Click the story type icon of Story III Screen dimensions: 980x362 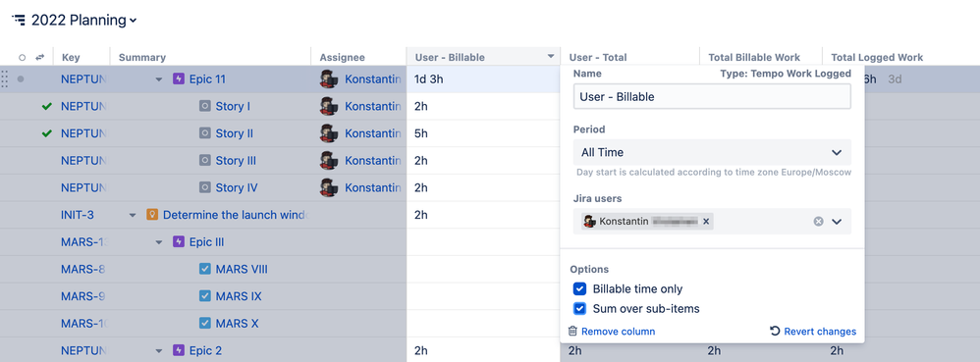[x=205, y=161]
